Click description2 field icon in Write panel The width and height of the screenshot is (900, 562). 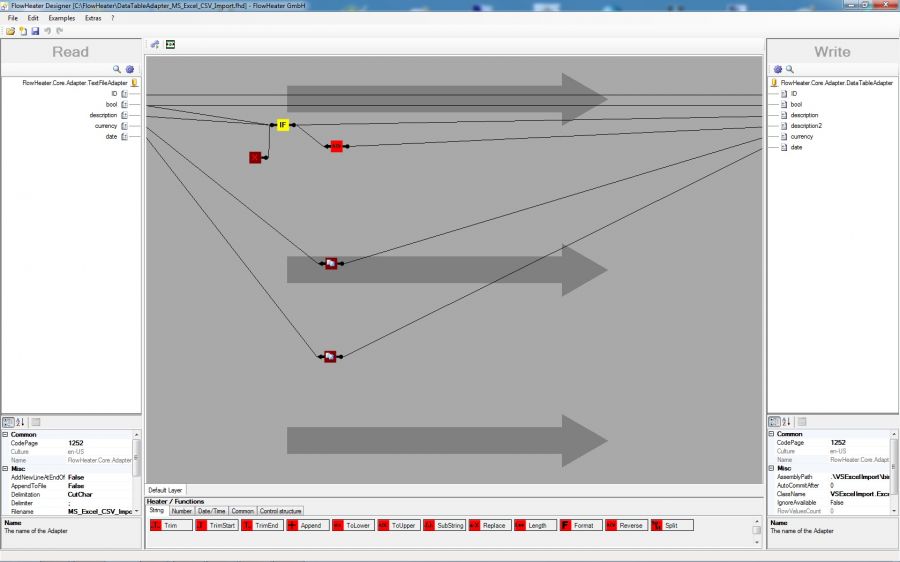(x=784, y=126)
